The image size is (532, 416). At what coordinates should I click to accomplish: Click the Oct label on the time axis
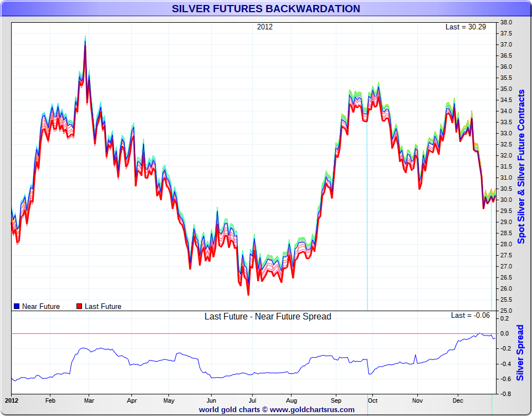coord(372,400)
